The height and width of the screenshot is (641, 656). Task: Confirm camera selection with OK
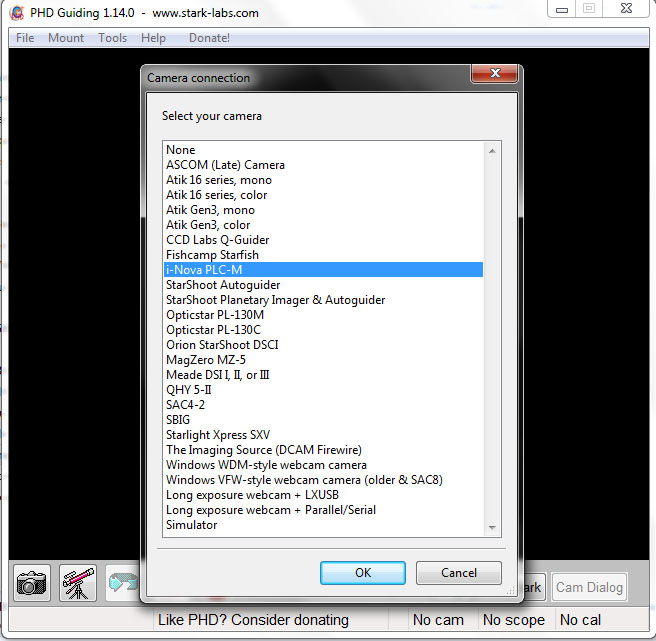363,573
